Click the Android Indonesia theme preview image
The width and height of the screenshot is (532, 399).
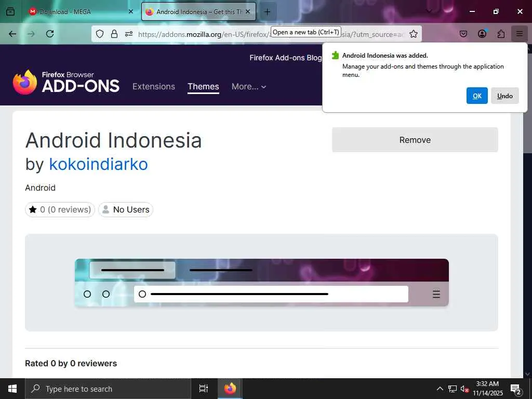[262, 283]
